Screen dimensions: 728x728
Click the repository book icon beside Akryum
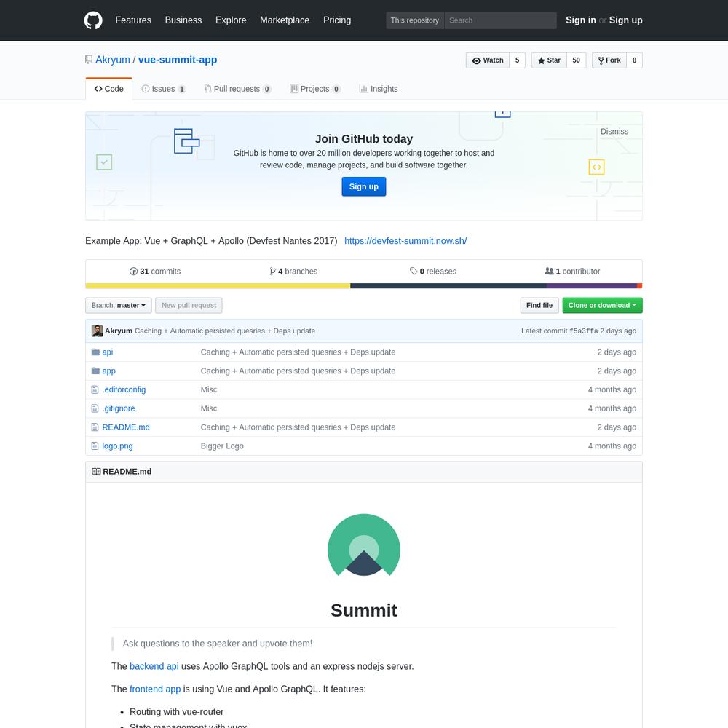89,60
